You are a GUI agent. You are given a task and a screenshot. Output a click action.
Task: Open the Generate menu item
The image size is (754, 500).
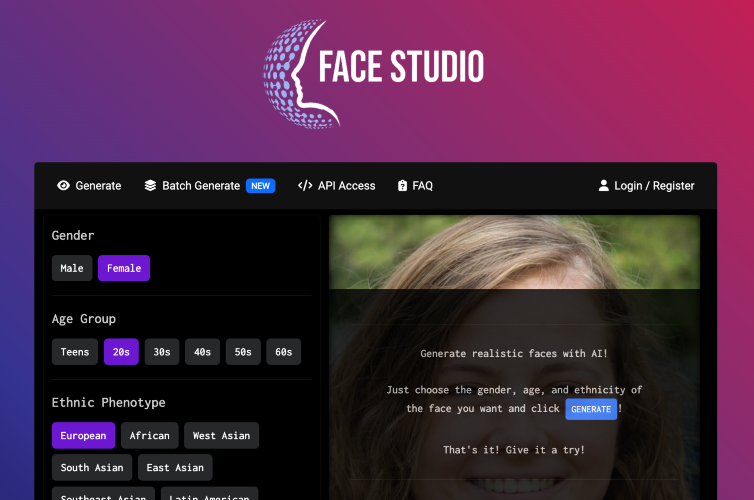(x=89, y=186)
